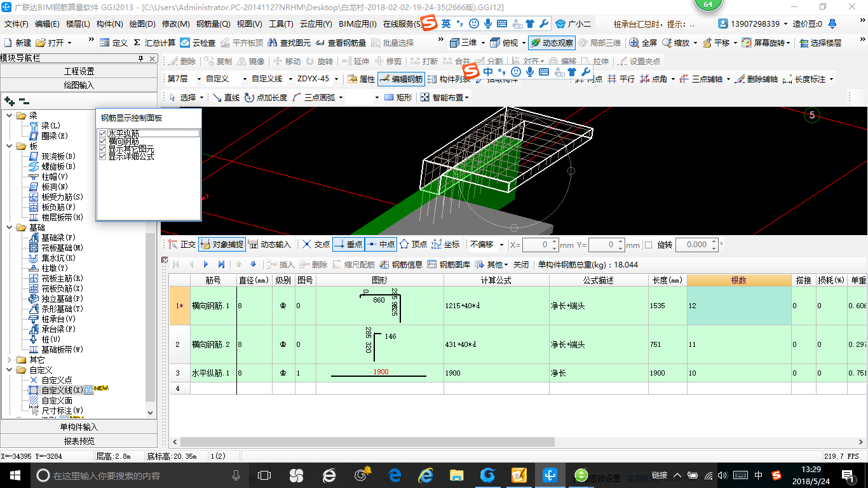Select 桩承台(V) in the tree
Viewport: 868px width, 488px height.
58,319
